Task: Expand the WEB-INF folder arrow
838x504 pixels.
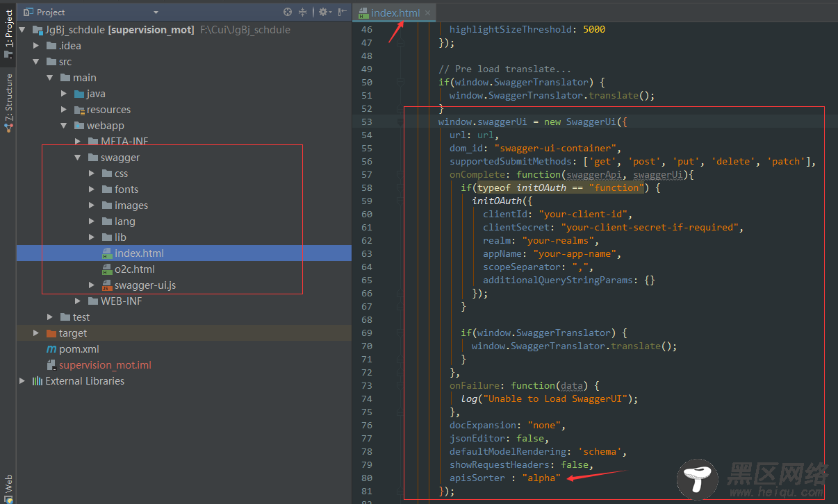Action: (x=78, y=301)
